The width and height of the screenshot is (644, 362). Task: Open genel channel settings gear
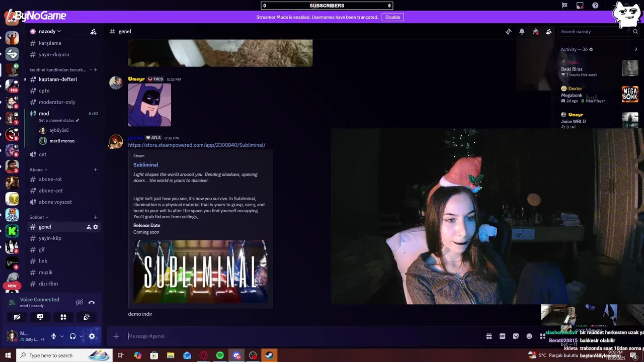point(96,227)
